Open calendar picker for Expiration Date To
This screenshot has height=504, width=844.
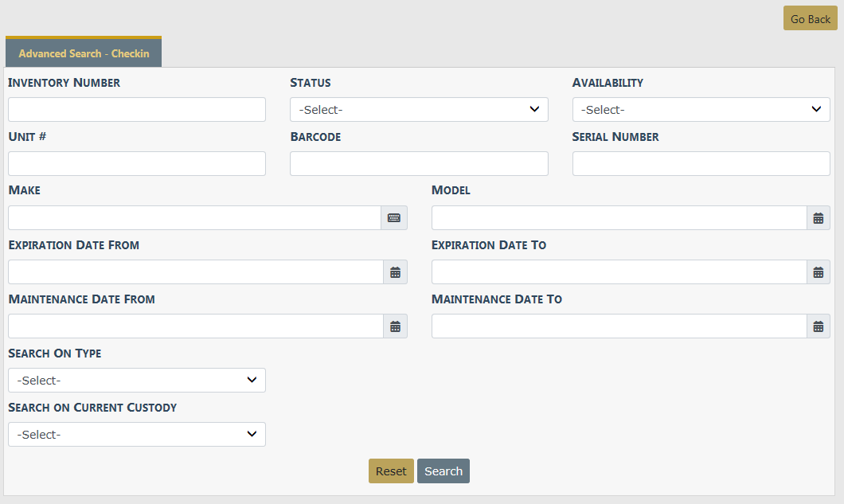(818, 272)
